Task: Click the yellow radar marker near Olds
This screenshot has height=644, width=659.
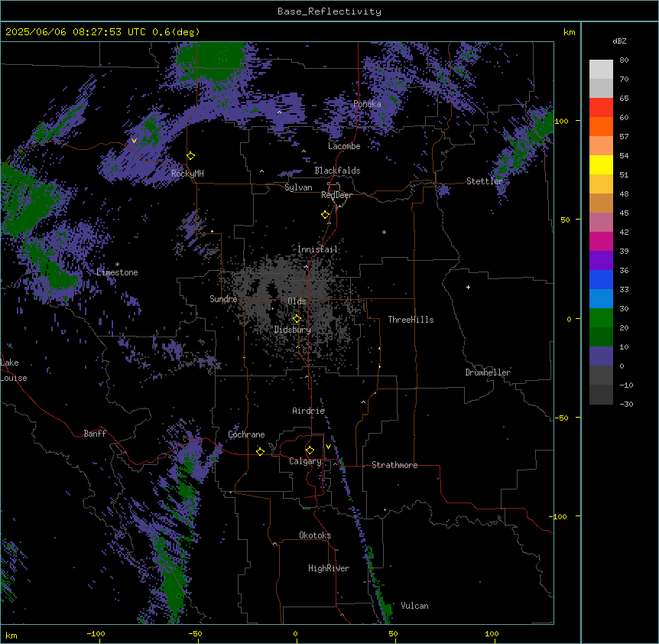Action: pos(297,319)
